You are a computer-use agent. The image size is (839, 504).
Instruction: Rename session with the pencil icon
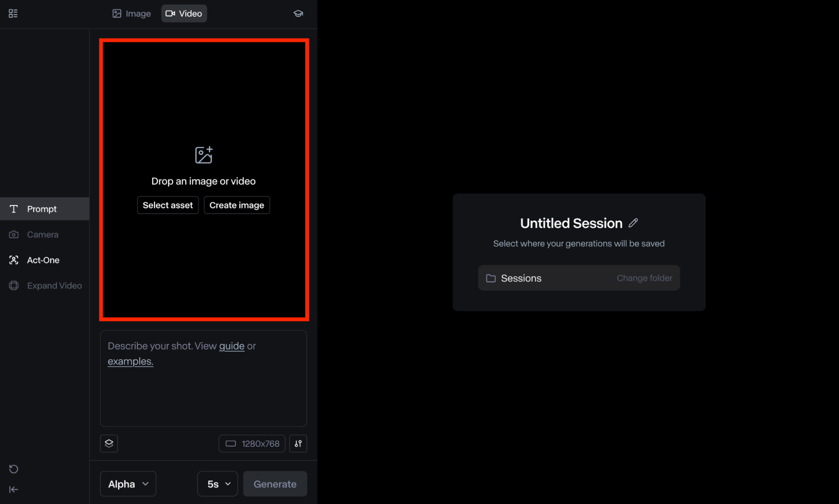coord(633,223)
